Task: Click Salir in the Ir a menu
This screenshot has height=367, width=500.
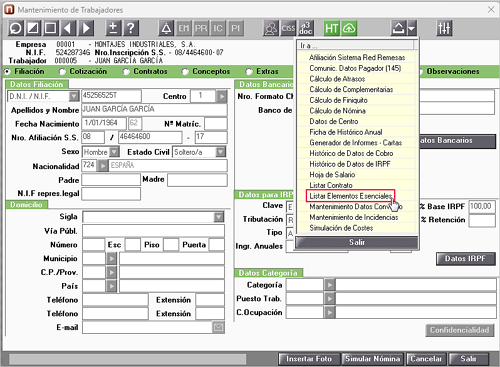Action: [357, 242]
